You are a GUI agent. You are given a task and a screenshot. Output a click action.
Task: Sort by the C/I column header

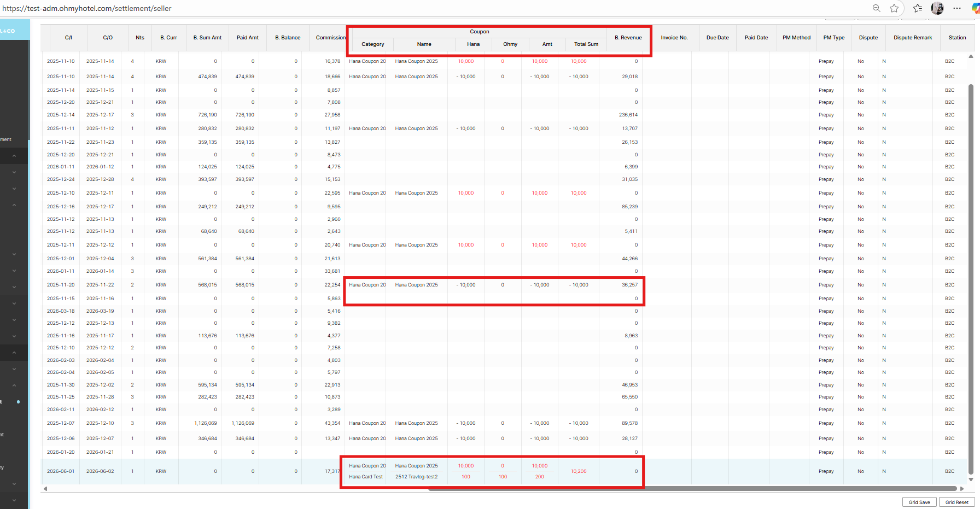pyautogui.click(x=68, y=38)
